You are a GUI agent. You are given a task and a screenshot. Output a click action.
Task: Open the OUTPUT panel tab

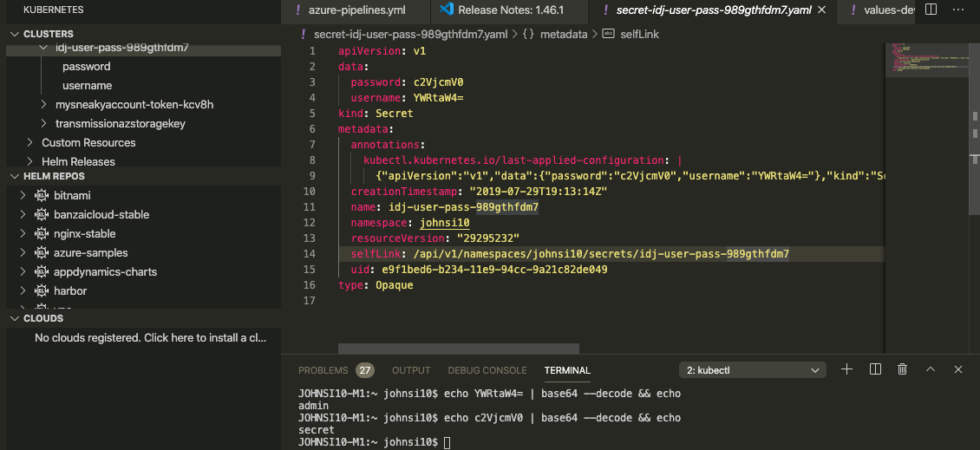tap(411, 370)
